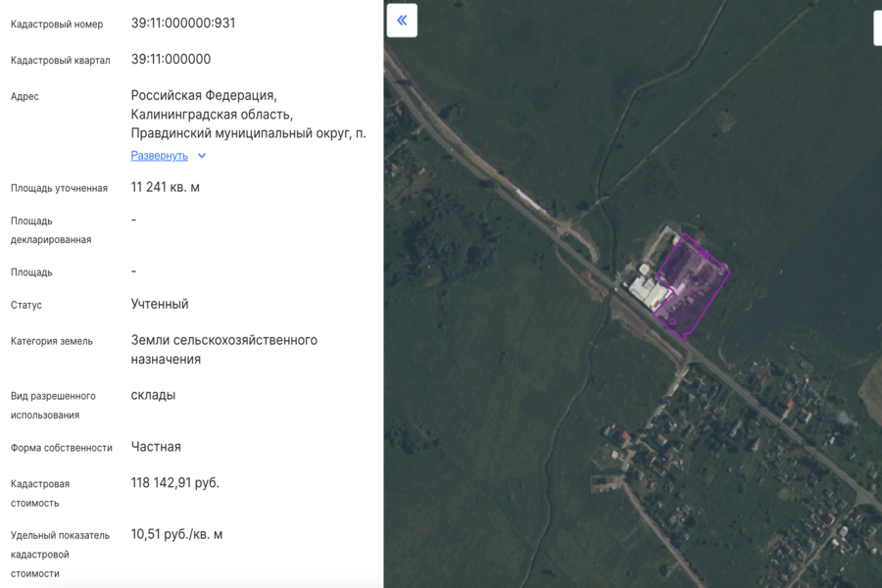Collapse the info panel with double-chevron button
Viewport: 882px width, 588px height.
(x=402, y=21)
